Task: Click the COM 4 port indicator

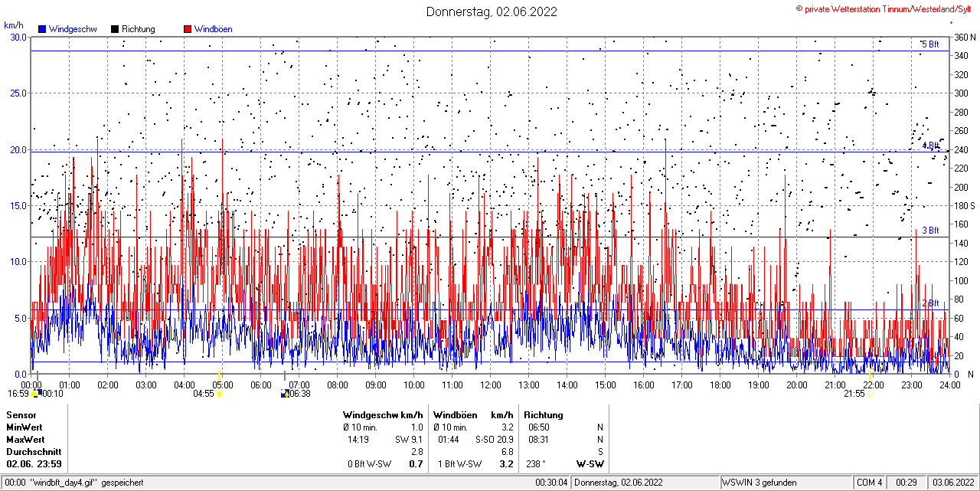Action: pos(870,483)
